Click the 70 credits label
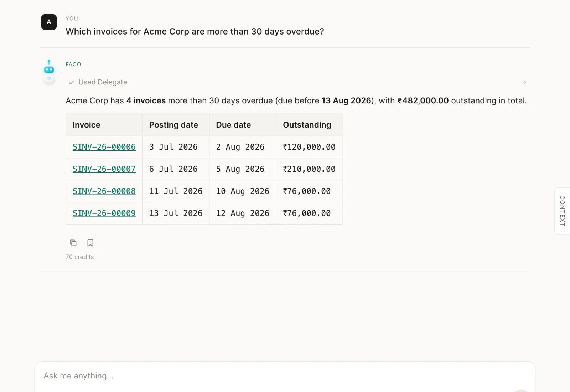Screen dimensions: 570x392 click(x=80, y=257)
